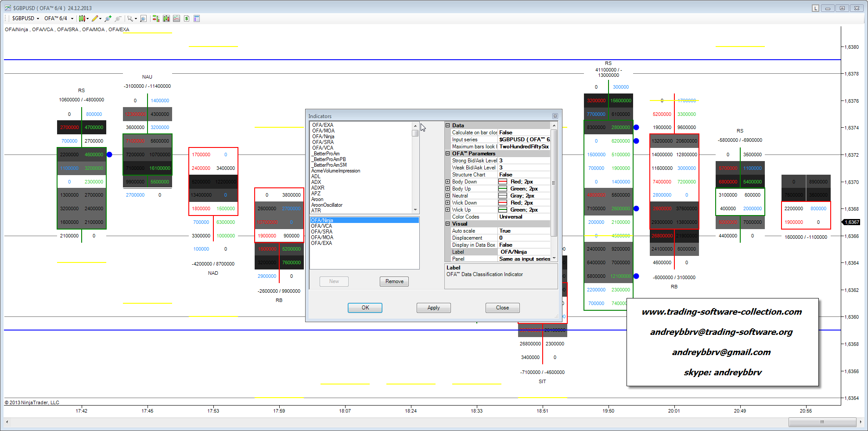The height and width of the screenshot is (431, 868).
Task: Select the pencil drawing tools icon
Action: pos(96,18)
